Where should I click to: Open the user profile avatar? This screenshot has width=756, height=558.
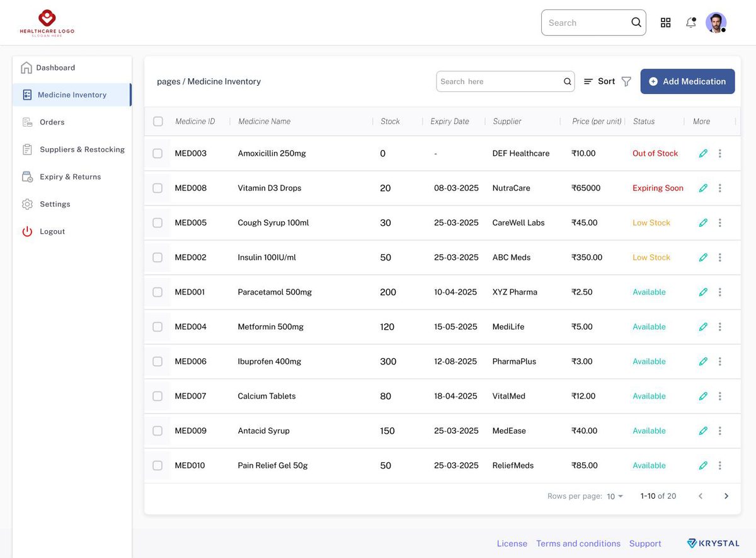[716, 23]
